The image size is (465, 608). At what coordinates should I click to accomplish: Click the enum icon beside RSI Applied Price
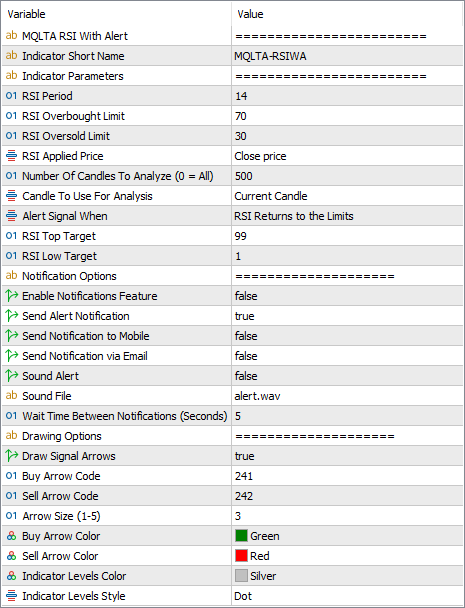(x=11, y=155)
